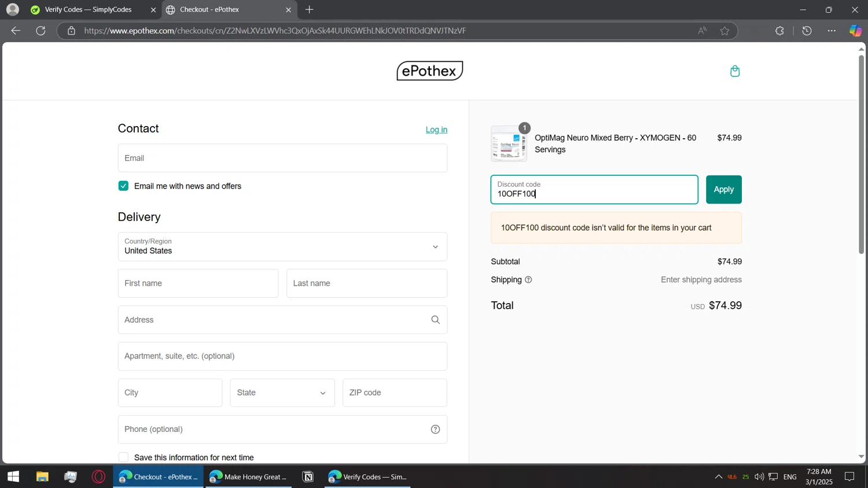Viewport: 868px width, 488px height.
Task: Switch to the Checkout - ePothex tab
Action: pos(229,10)
